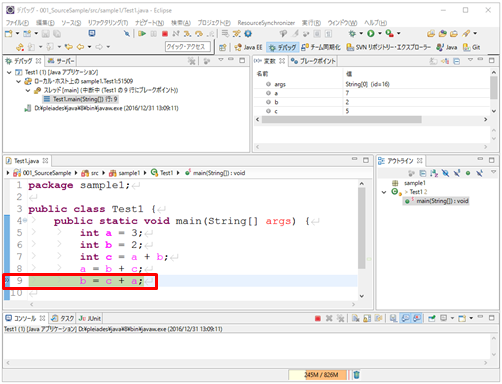Select stack frame Test1.main(String[]) line 9
502x384 pixels.
point(80,99)
